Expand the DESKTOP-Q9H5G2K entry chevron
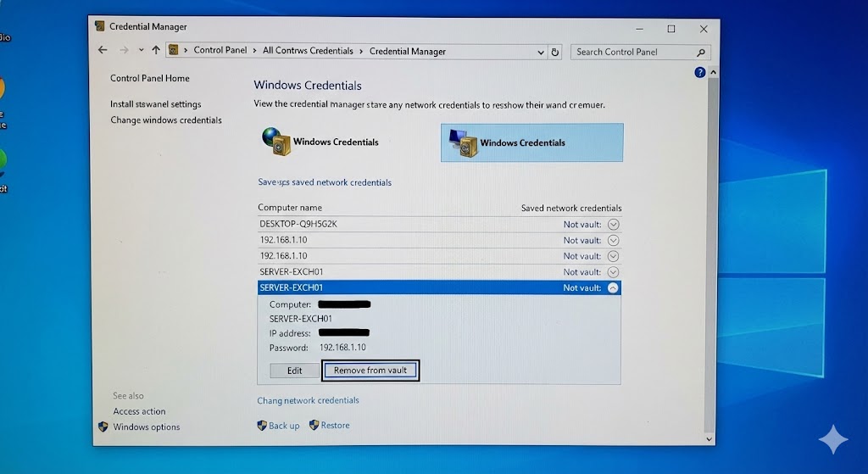 coord(613,224)
